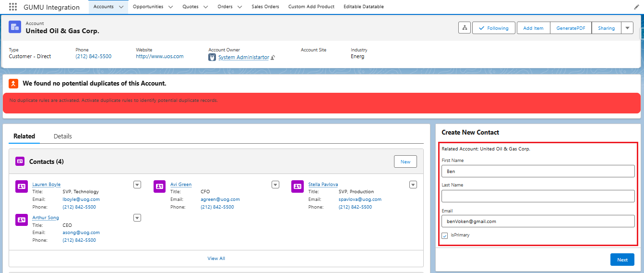
Task: Click Arthur Song's contact icon
Action: pyautogui.click(x=22, y=220)
